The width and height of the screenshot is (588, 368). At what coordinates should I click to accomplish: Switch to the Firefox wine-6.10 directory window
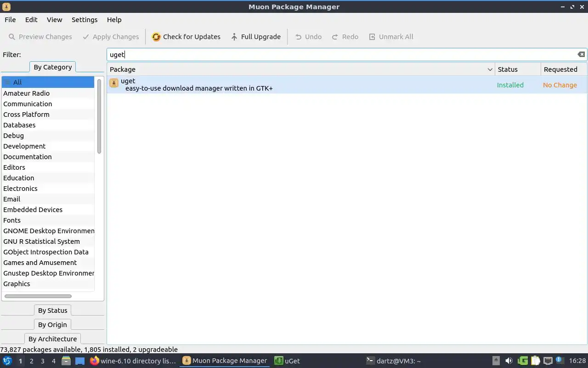click(133, 361)
